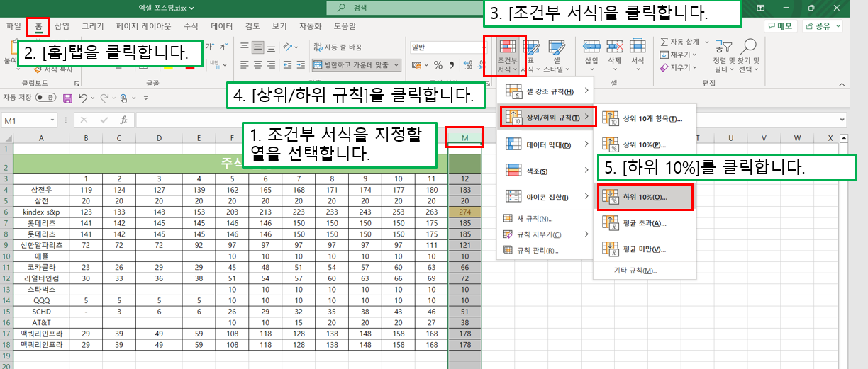Expand the formula bar chevron
Viewport: 868px width, 369px height.
[x=841, y=120]
